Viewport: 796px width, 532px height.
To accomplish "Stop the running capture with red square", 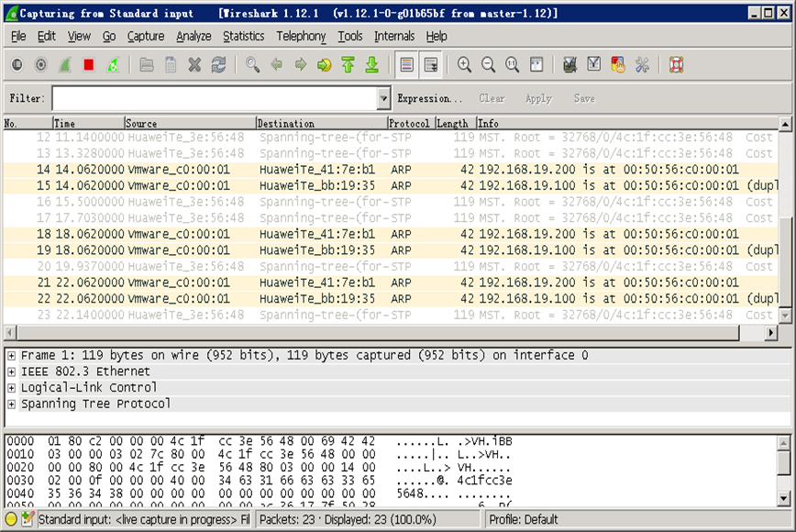I will coord(89,65).
